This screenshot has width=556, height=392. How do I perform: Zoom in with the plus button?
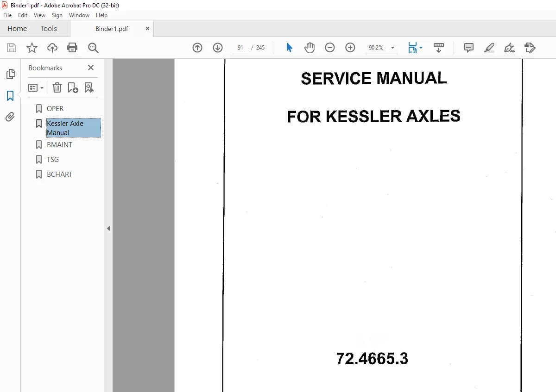click(350, 48)
